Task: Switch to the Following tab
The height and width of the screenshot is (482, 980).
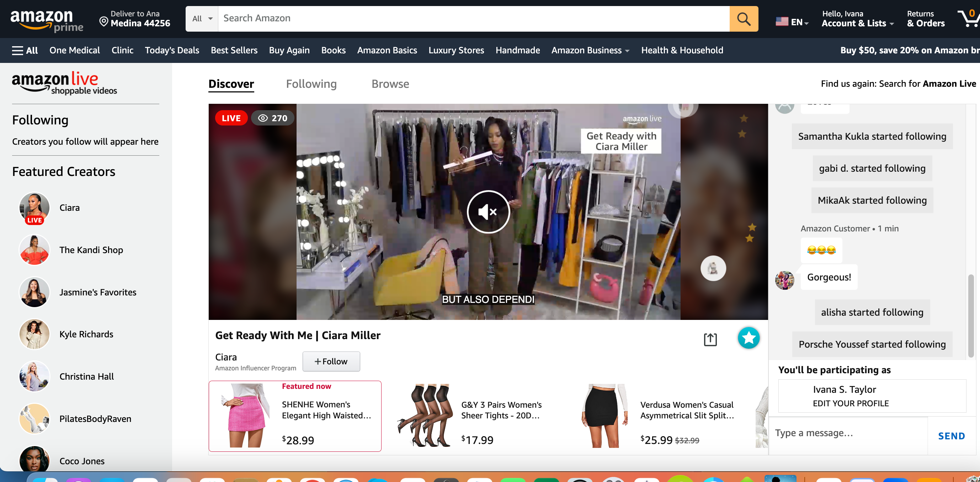Action: click(x=311, y=84)
